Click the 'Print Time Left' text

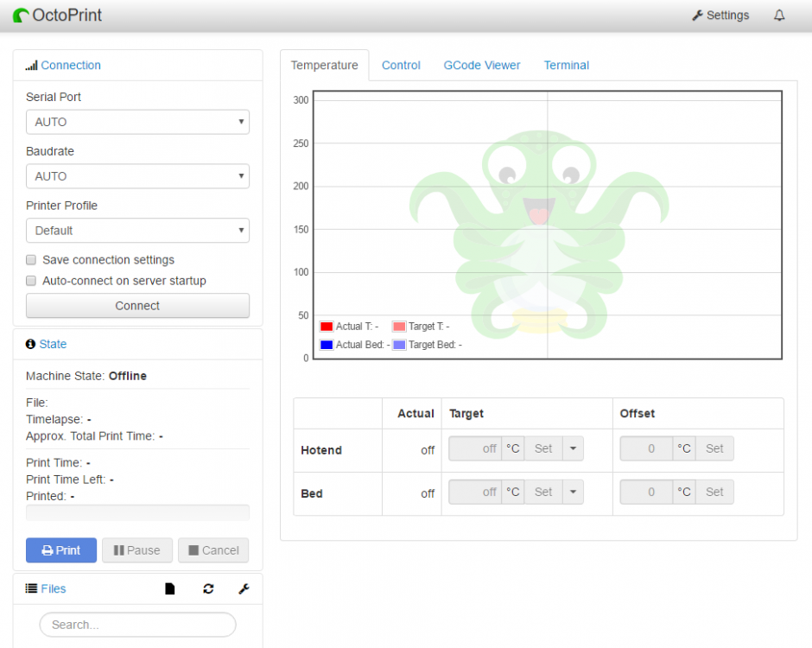[x=66, y=480]
